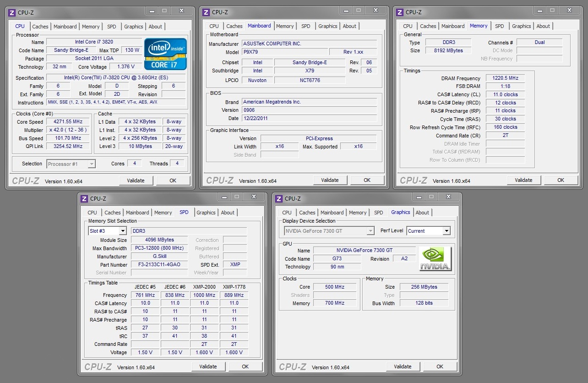Click Validate in the Graphics window
The height and width of the screenshot is (383, 588).
coord(403,367)
